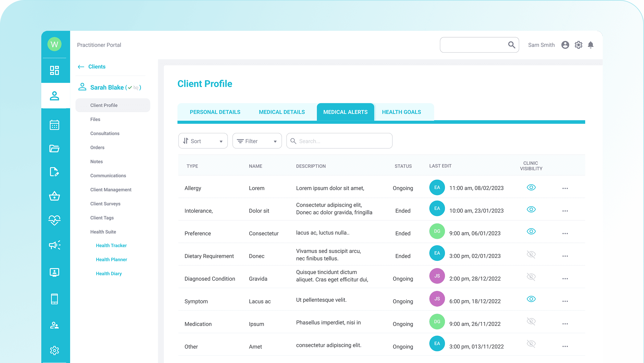Click the shopping basket sidebar icon
The image size is (644, 363).
55,196
